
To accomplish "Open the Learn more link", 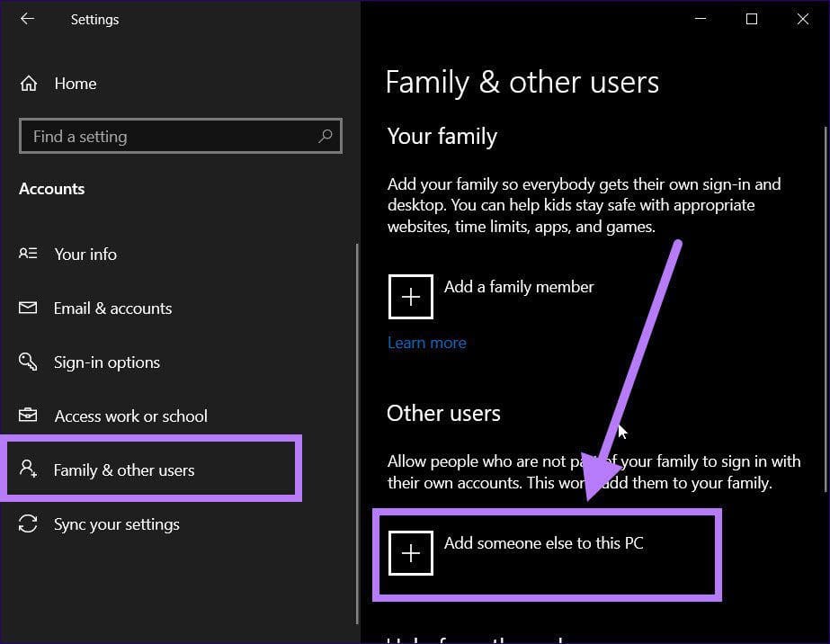I will point(426,343).
